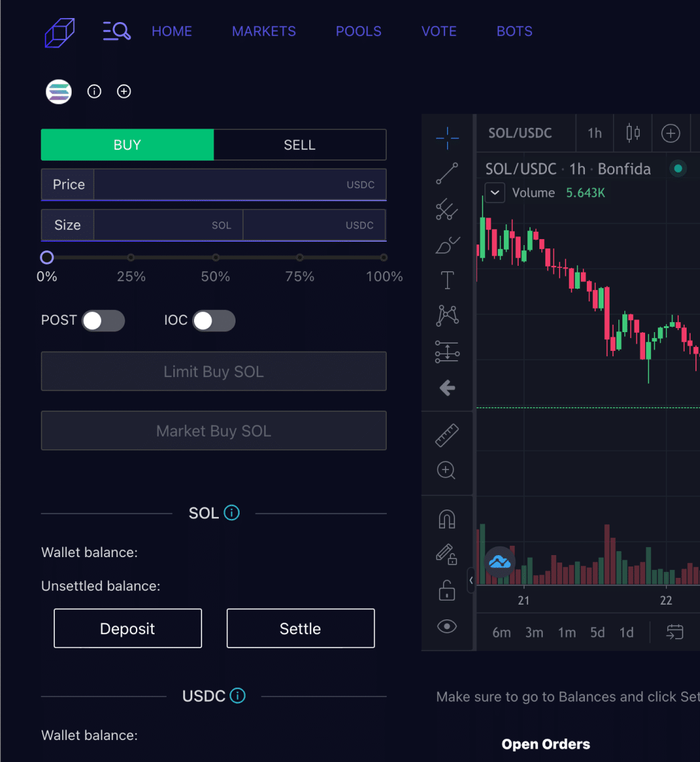Go to the MARKETS menu
700x762 pixels.
(264, 31)
